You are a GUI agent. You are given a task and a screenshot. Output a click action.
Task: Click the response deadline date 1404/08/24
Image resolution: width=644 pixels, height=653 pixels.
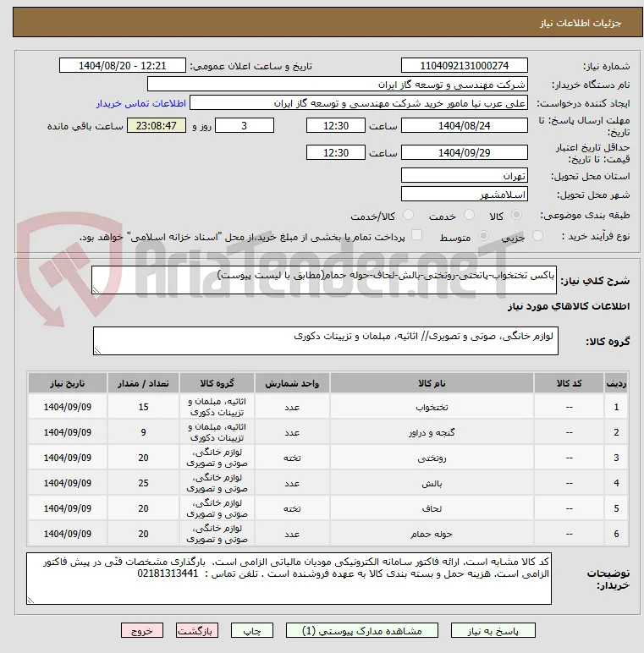click(465, 126)
